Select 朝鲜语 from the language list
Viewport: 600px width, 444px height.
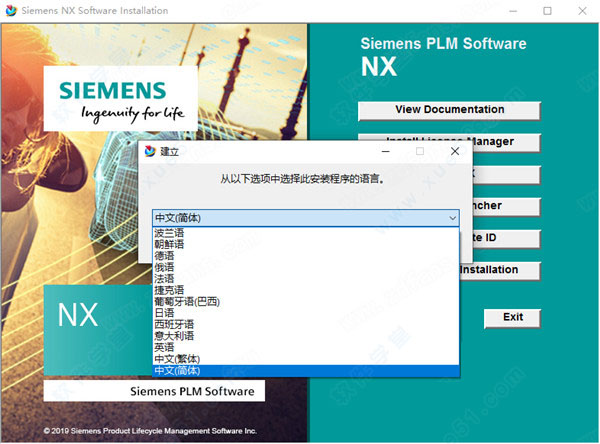(x=170, y=244)
